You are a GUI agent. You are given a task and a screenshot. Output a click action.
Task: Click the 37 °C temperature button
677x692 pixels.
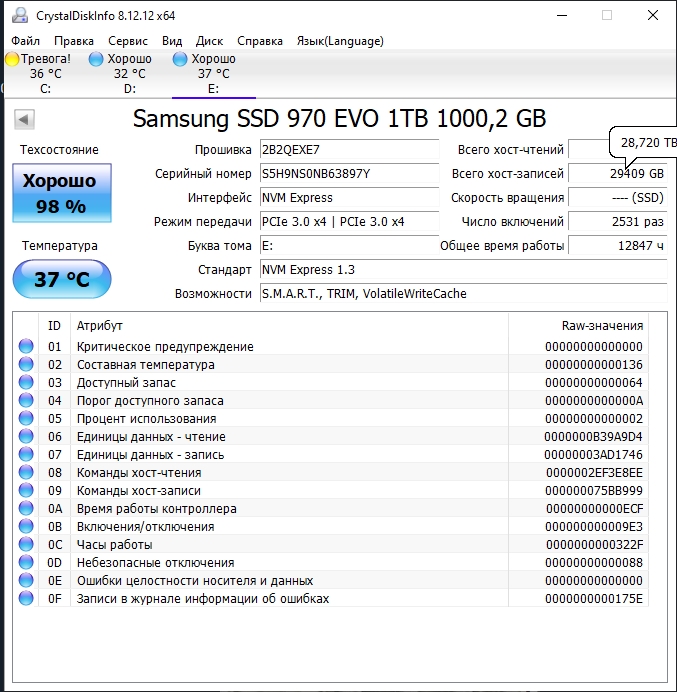pos(62,279)
